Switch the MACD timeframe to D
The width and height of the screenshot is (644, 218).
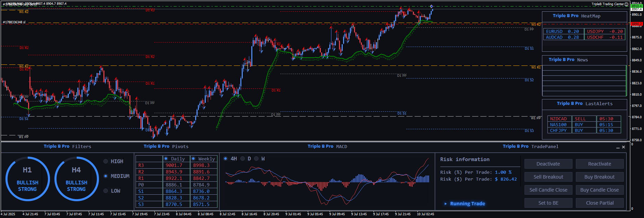243,159
